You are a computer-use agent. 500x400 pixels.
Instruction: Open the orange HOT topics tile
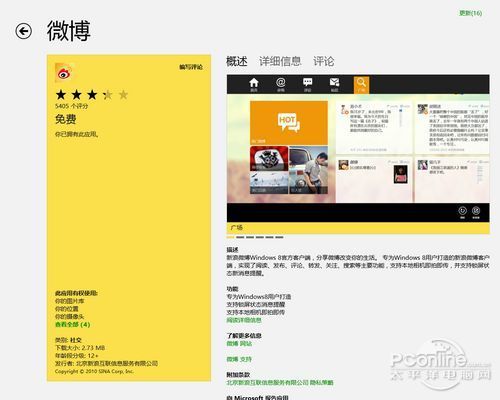(x=289, y=123)
